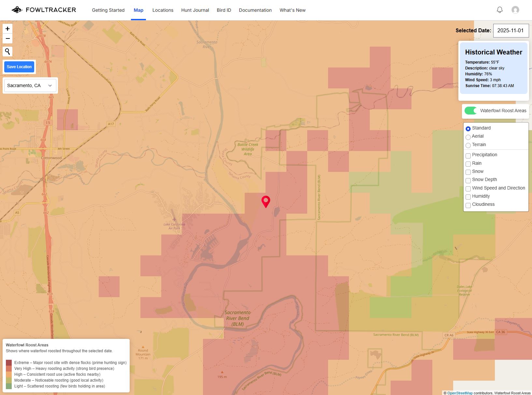This screenshot has width=532, height=395.
Task: Zoom in on the map
Action: coord(7,29)
